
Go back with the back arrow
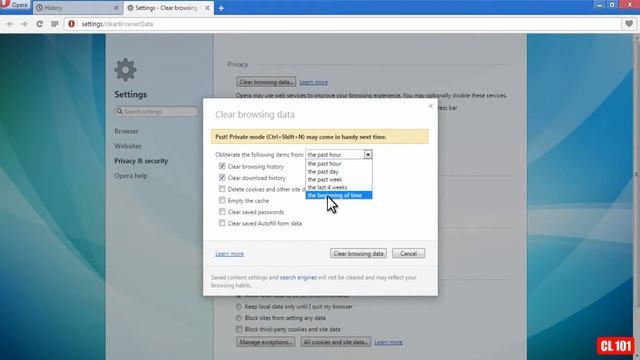10,24
